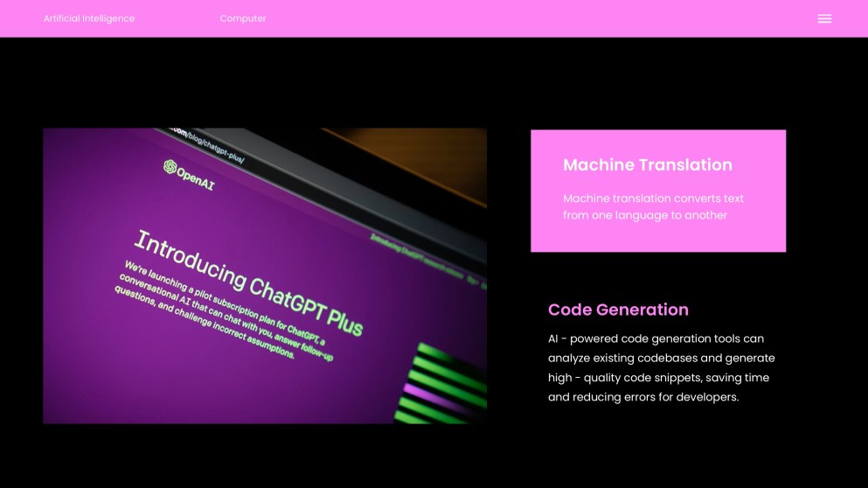Viewport: 868px width, 488px height.
Task: Select the Code Generation heading
Action: pos(618,310)
